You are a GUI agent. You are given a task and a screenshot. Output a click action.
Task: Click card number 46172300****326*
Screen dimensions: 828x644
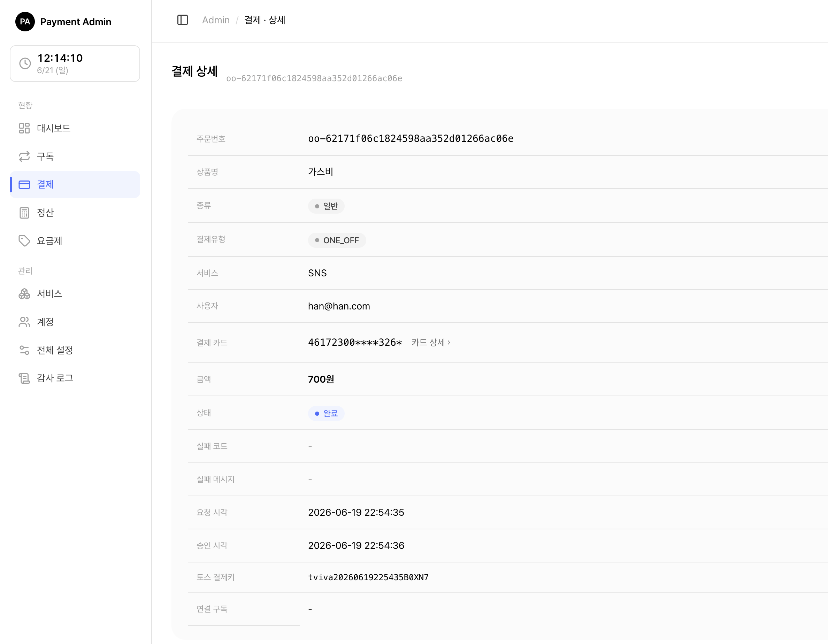point(355,343)
